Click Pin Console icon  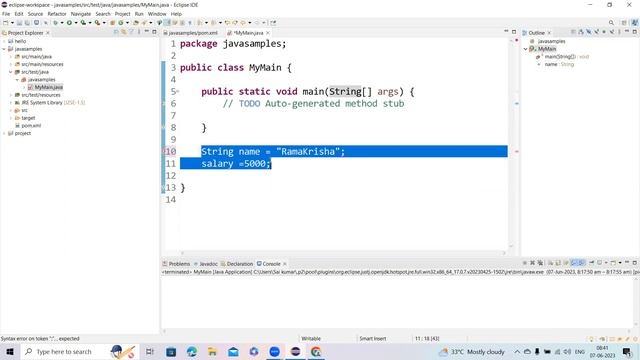point(591,262)
